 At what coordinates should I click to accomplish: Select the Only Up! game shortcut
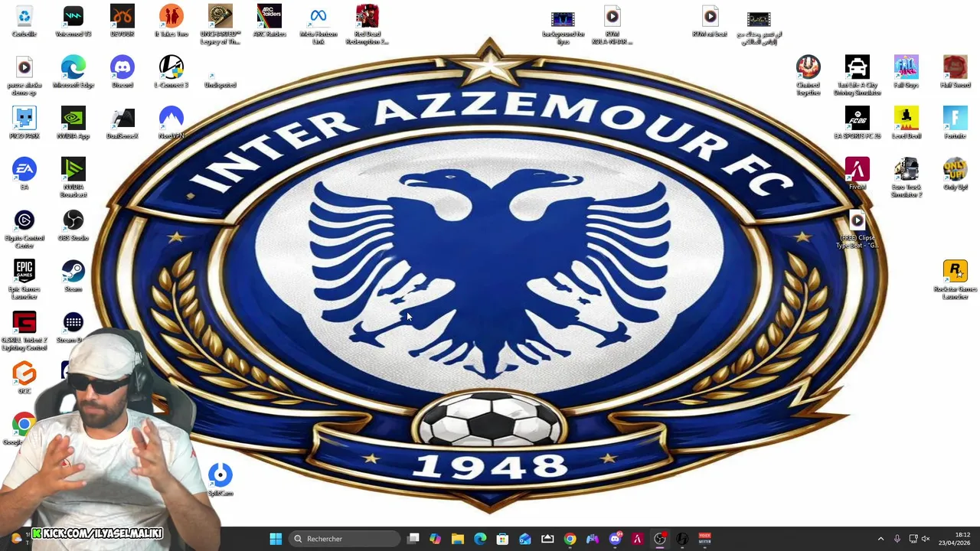(x=955, y=174)
